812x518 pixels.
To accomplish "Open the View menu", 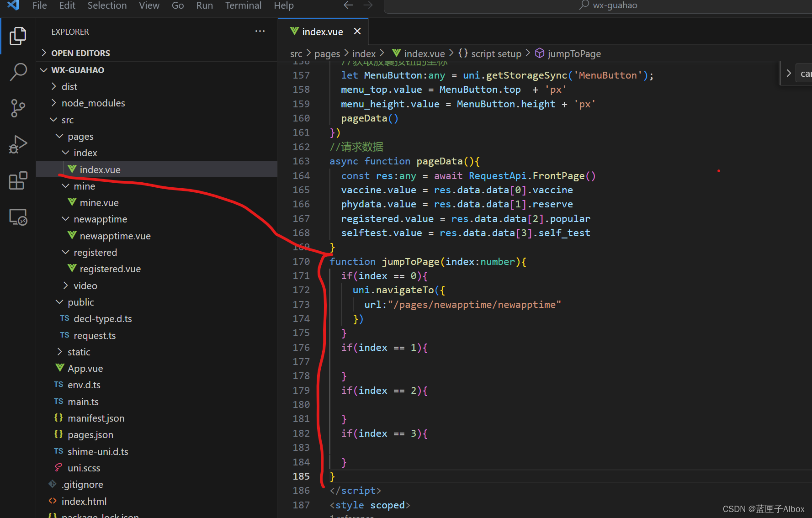I will [149, 5].
